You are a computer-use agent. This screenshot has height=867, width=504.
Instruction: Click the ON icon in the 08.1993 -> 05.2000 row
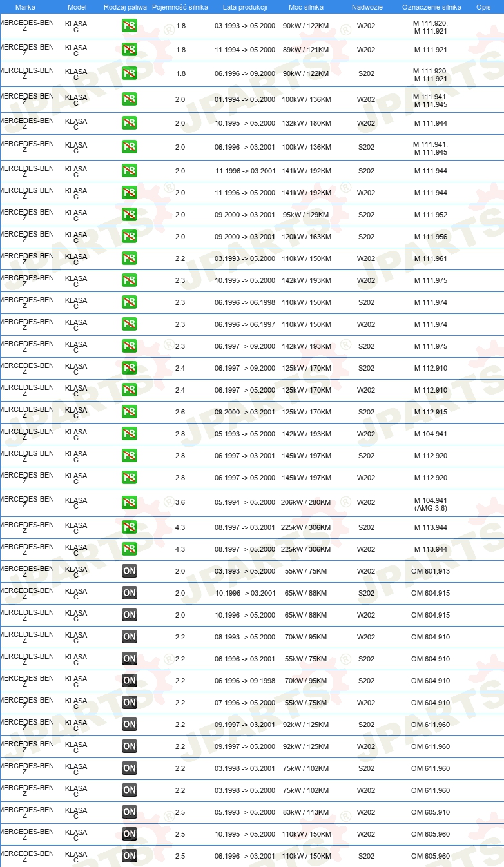[x=130, y=637]
